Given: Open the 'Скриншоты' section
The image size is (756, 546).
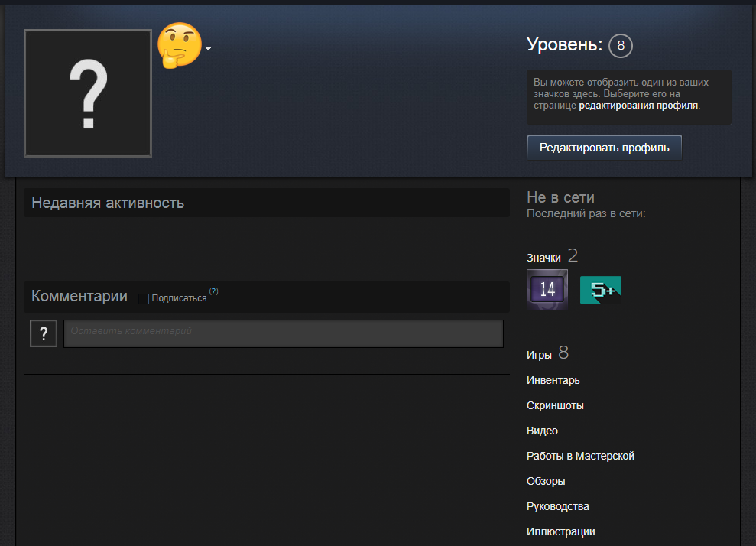Looking at the screenshot, I should click(555, 405).
